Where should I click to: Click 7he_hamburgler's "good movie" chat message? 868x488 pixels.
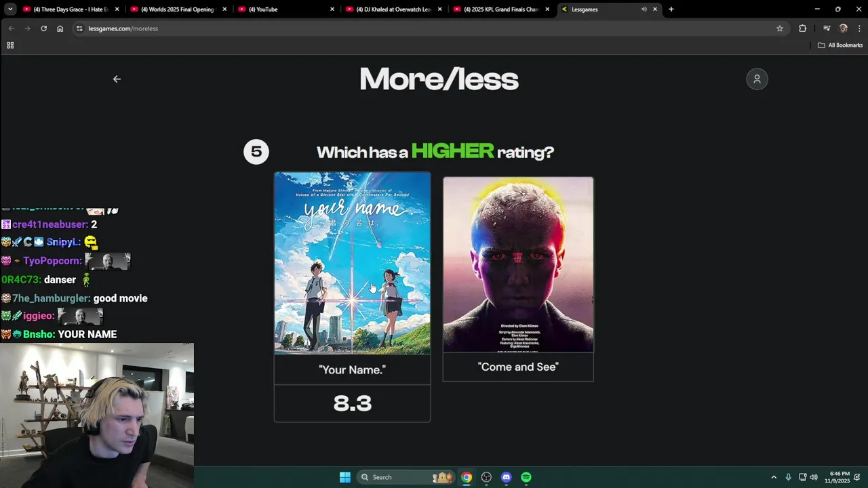(x=120, y=298)
